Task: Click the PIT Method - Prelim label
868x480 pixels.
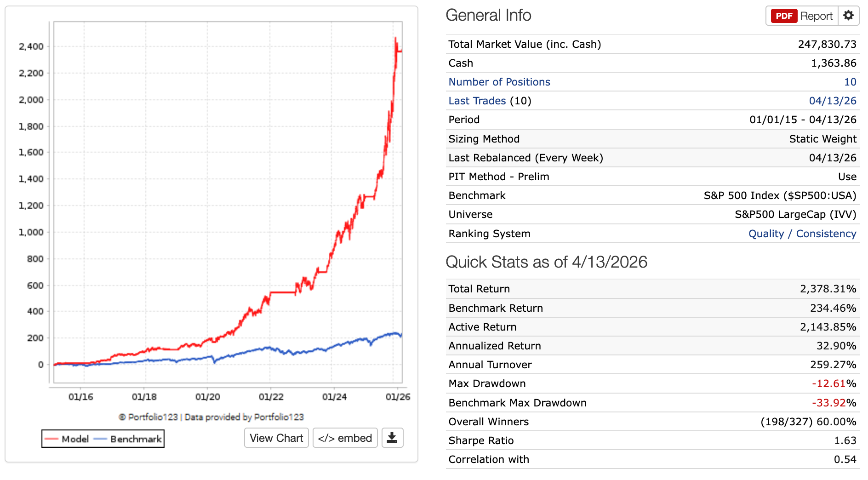Action: [x=499, y=177]
